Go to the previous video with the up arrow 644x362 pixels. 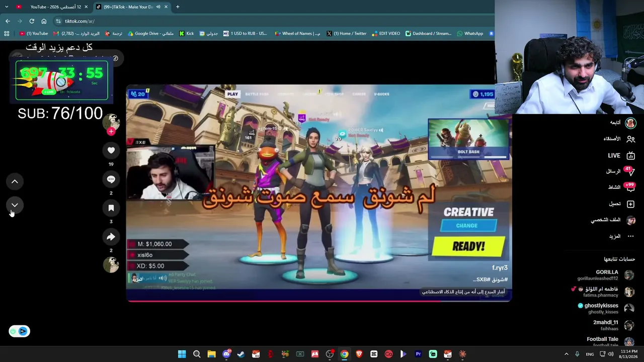click(15, 182)
